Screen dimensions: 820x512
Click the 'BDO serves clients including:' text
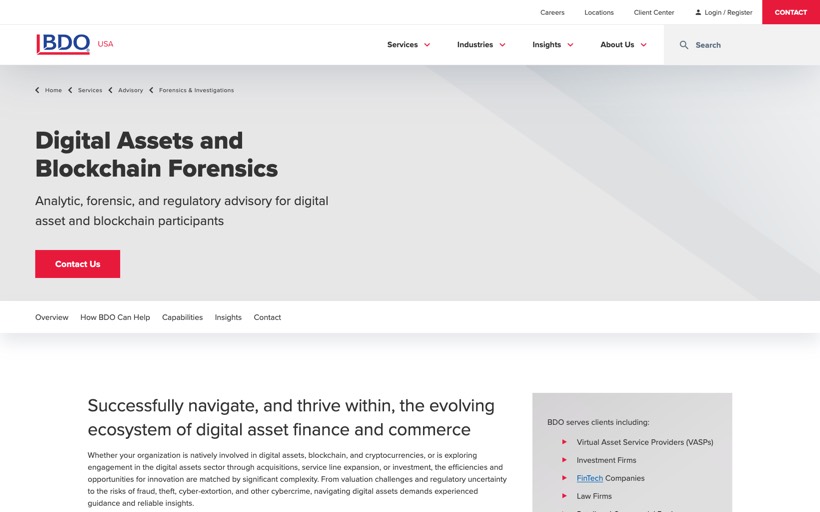(598, 422)
